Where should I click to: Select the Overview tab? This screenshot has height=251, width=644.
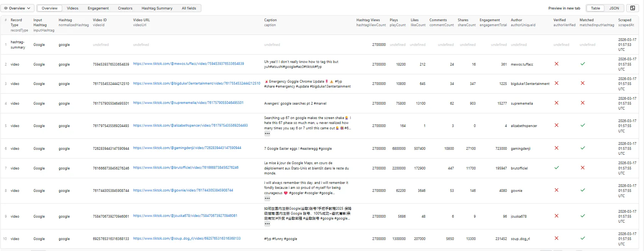(x=50, y=8)
